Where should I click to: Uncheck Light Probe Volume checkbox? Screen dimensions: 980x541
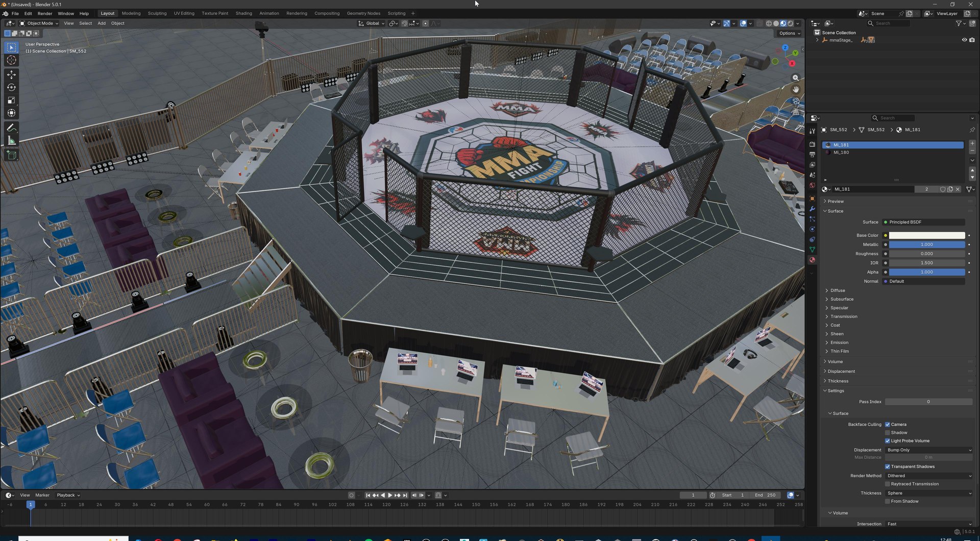[x=888, y=441]
